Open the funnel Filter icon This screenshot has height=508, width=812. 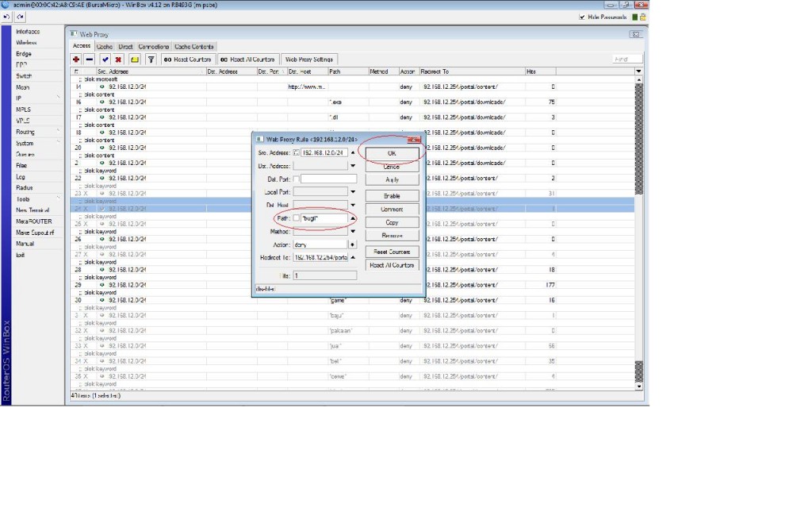coord(151,60)
